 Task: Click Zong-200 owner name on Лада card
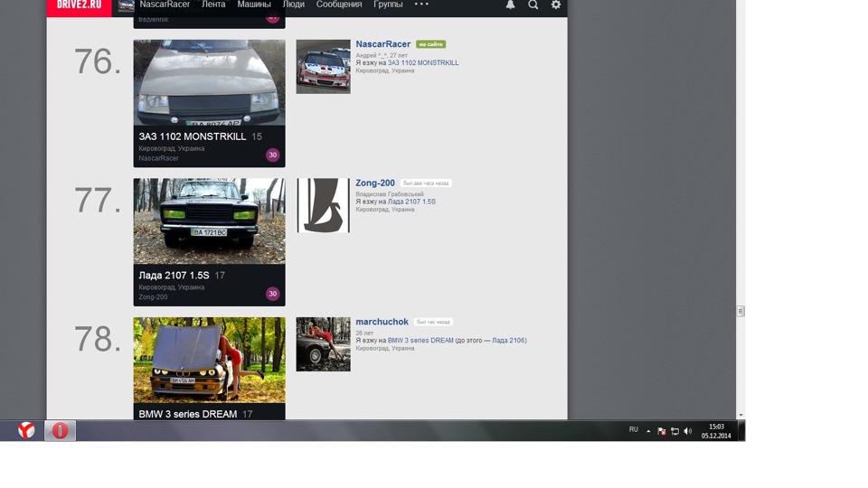[153, 297]
